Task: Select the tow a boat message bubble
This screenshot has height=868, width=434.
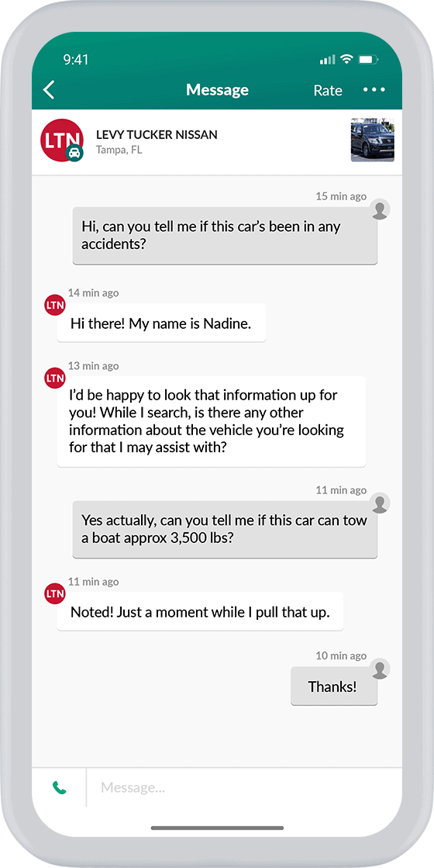Action: pos(225,529)
